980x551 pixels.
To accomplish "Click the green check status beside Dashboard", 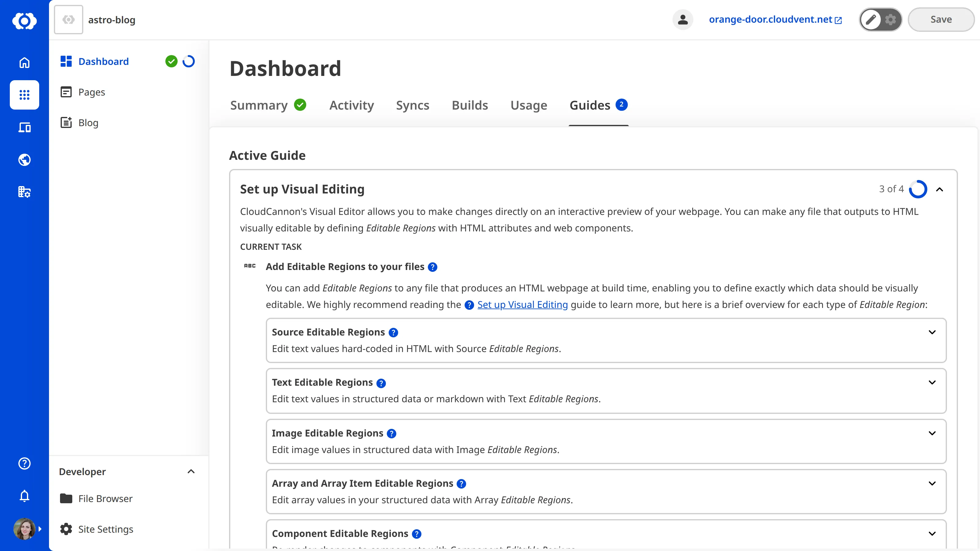I will pyautogui.click(x=171, y=61).
